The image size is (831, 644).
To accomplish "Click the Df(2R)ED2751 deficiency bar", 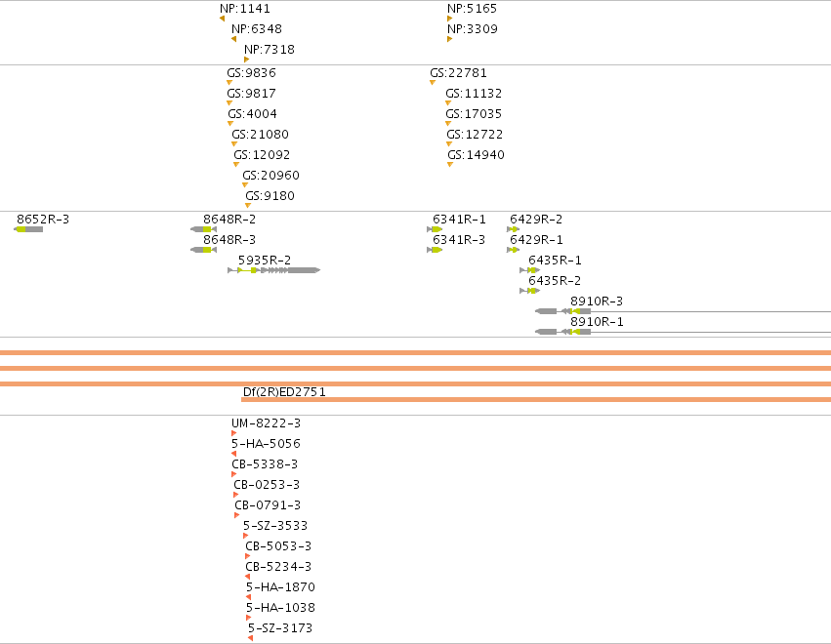I will [x=536, y=400].
